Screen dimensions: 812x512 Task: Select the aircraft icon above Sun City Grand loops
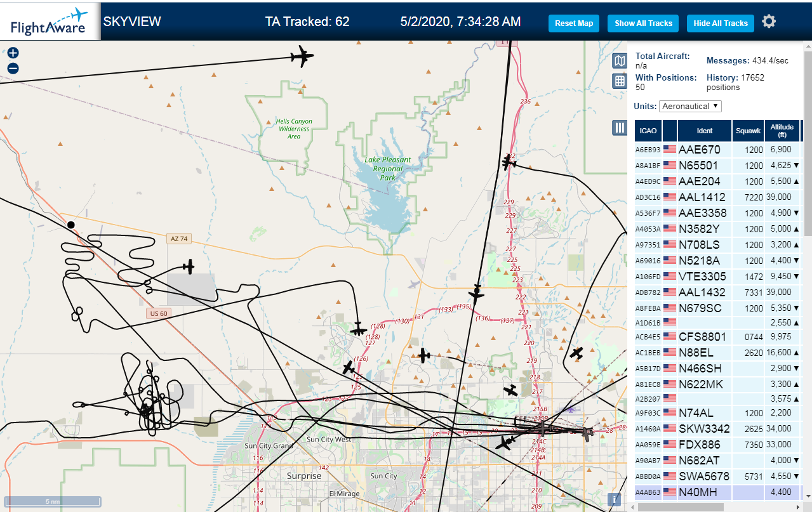tap(147, 411)
